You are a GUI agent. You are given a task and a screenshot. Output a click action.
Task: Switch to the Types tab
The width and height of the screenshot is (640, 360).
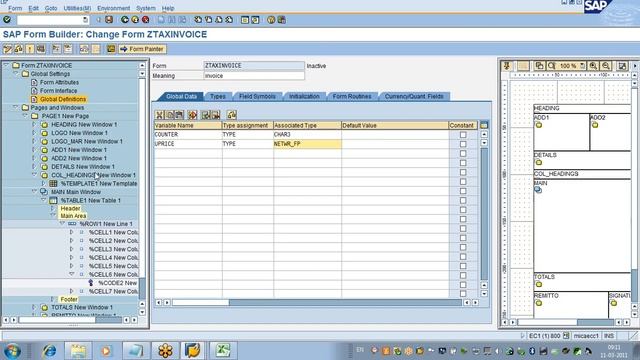tap(218, 97)
